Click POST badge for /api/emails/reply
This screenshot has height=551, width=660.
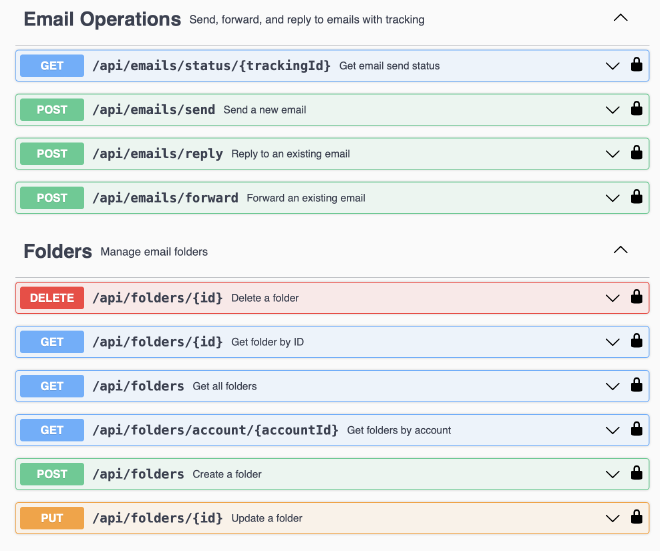52,154
